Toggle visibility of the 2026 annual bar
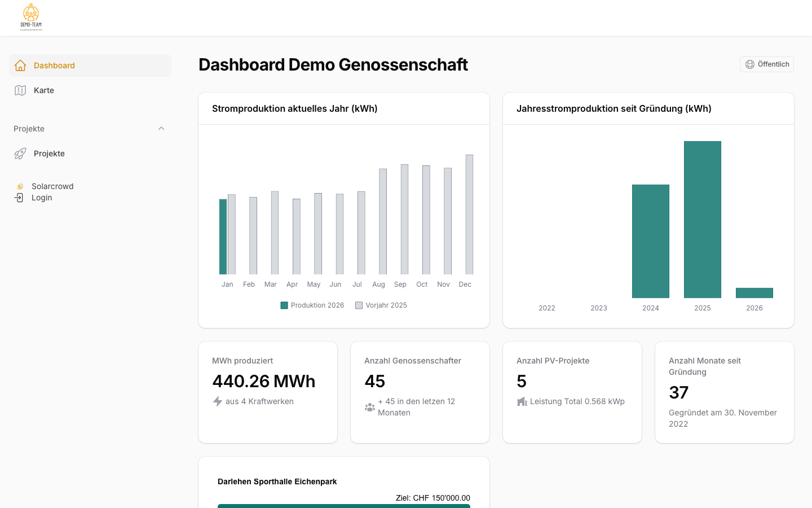Image resolution: width=812 pixels, height=508 pixels. pyautogui.click(x=754, y=292)
